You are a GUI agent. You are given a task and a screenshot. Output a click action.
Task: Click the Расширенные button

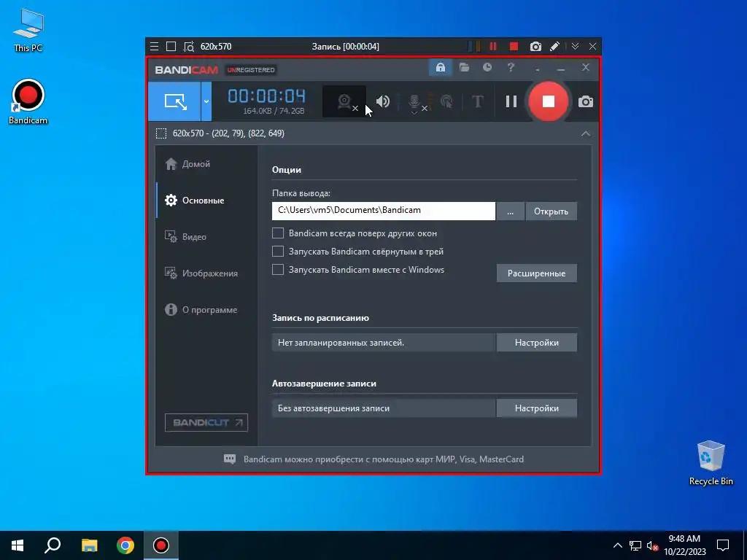coord(536,273)
